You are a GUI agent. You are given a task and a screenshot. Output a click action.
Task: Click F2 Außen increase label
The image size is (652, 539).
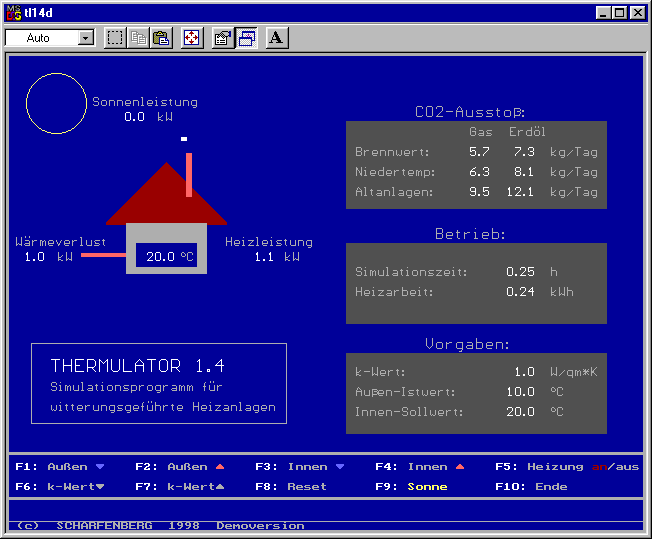tap(180, 467)
